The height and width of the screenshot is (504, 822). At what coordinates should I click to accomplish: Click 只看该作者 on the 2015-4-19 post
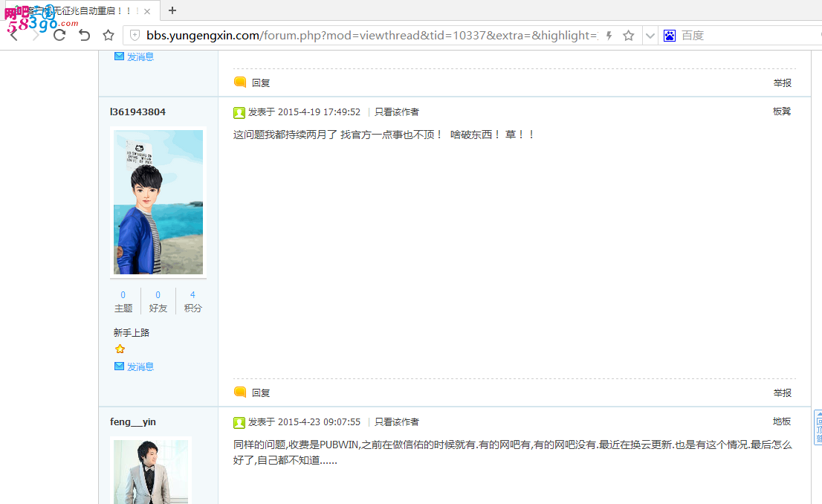(x=397, y=112)
